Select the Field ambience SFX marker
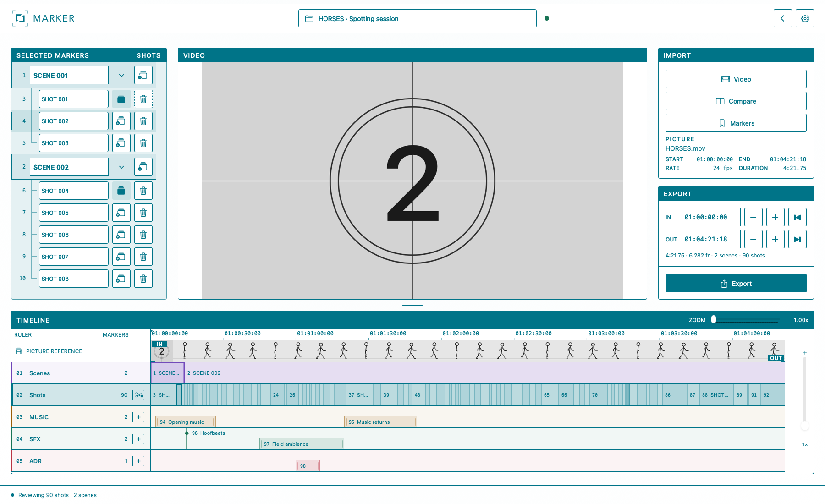This screenshot has width=825, height=504. 302,444
